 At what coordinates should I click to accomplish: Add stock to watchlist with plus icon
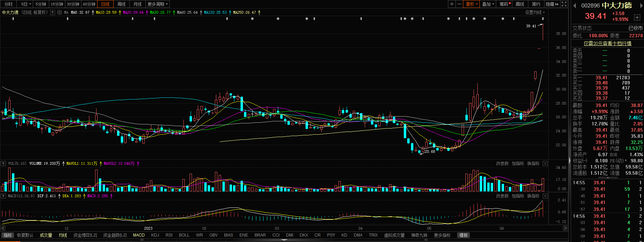tap(637, 17)
